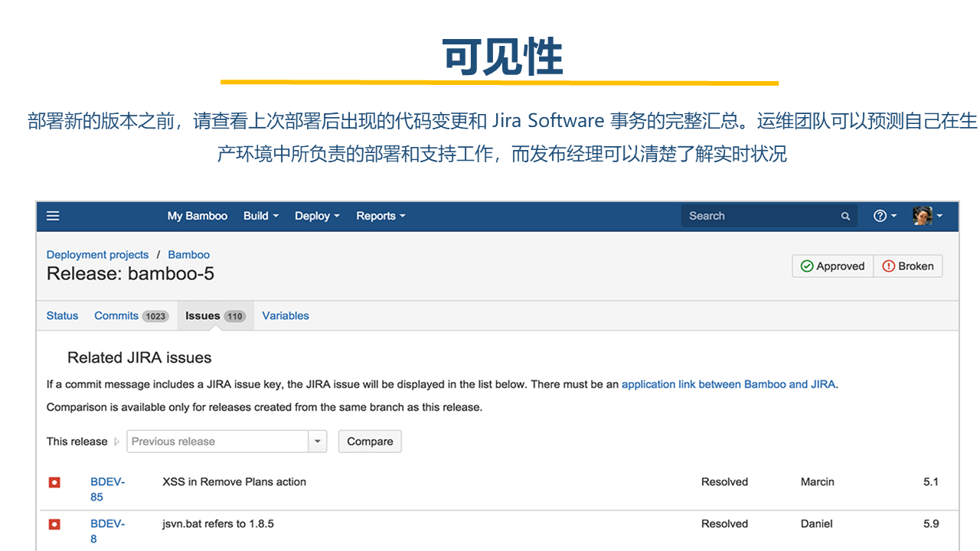Click Resolved status in the BDEV-8 row

pyautogui.click(x=724, y=524)
